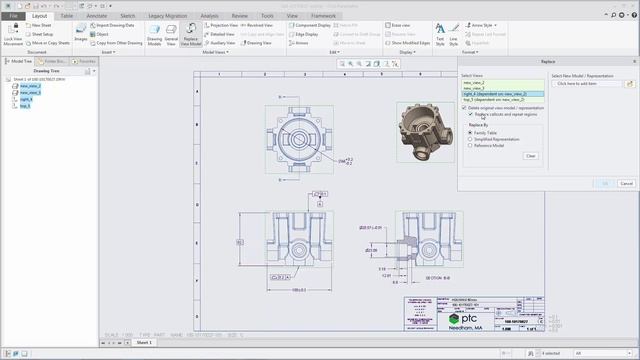This screenshot has height=360, width=640.
Task: Click the Replace View Model ribbon icon
Action: click(x=191, y=34)
